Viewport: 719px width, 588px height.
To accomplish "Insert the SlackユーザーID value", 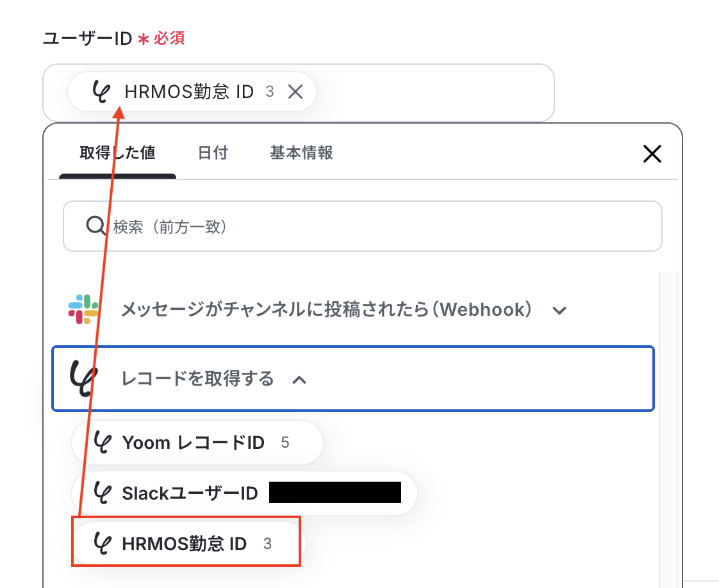I will point(244,493).
